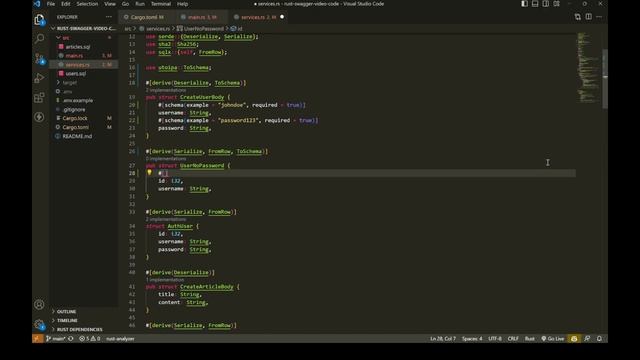The image size is (640, 360).
Task: Click Ln 28, Col 7 cursor position
Action: (443, 338)
